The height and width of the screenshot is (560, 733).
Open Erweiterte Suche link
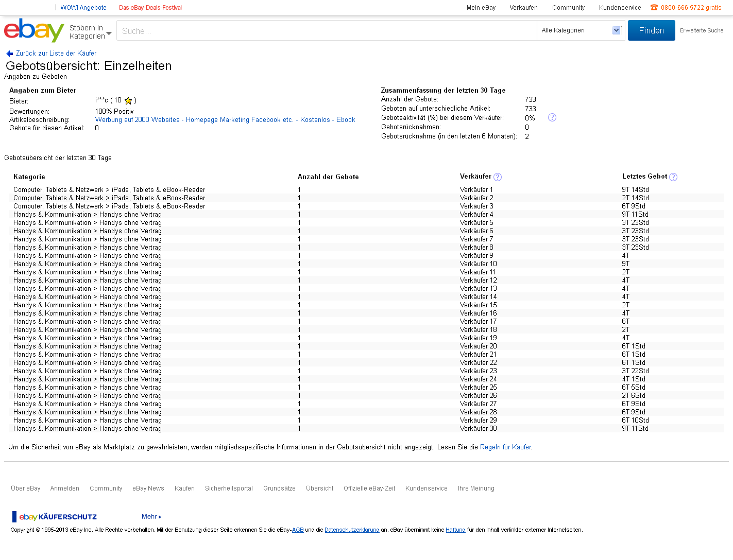pyautogui.click(x=702, y=31)
